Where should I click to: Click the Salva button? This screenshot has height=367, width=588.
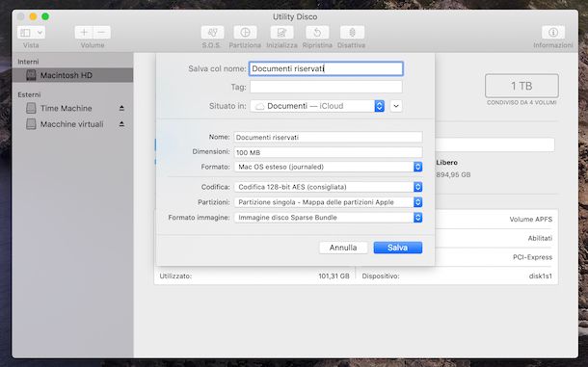(398, 248)
